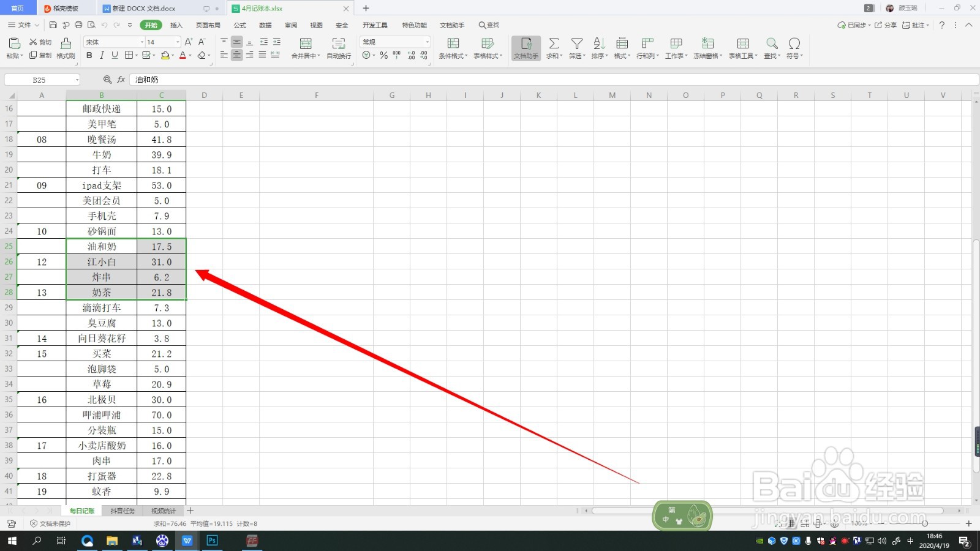
Task: Click the Merge and Center (合并居中) icon
Action: click(x=306, y=43)
